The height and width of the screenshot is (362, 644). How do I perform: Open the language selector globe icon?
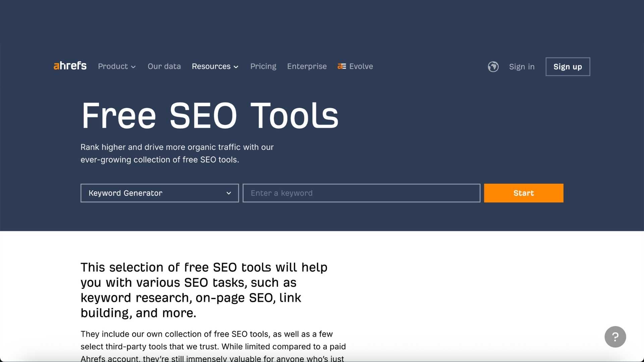[x=493, y=66]
